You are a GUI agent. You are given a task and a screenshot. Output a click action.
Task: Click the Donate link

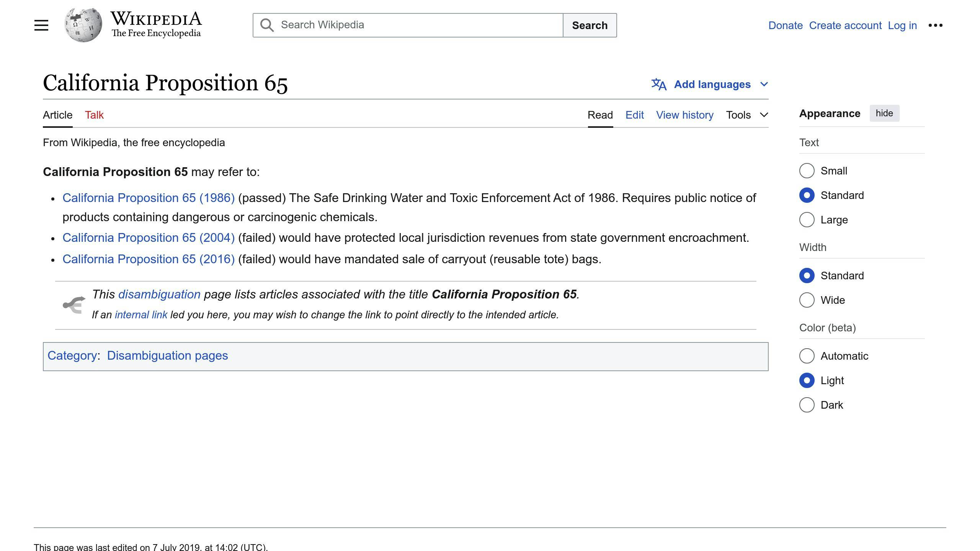point(785,25)
